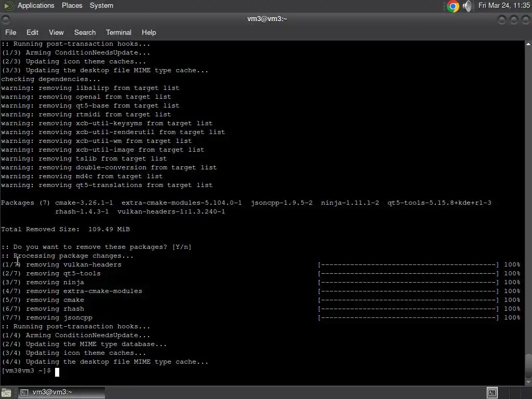Open the View menu
Screen dimensions: 532x399
56,32
